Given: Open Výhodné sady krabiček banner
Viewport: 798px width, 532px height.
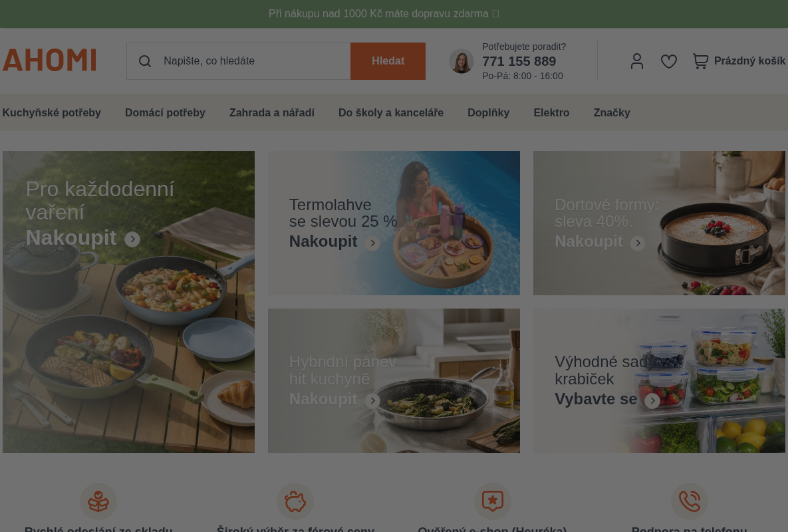Looking at the screenshot, I should pos(659,380).
